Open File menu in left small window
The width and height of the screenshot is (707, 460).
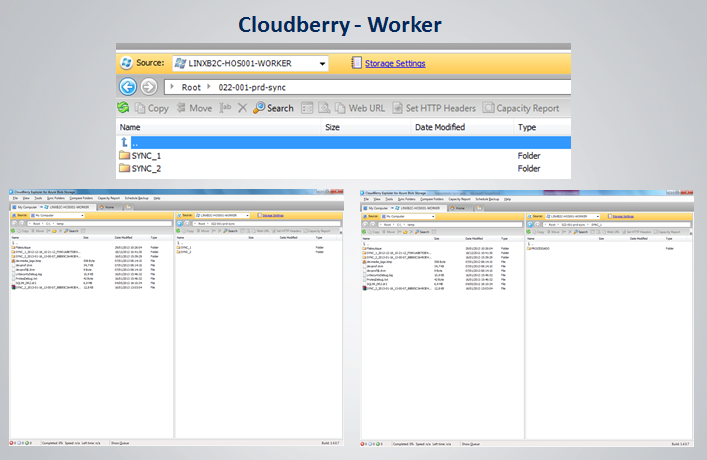[15, 198]
